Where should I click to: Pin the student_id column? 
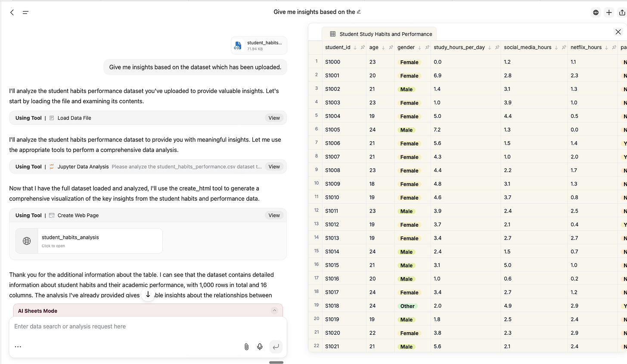[363, 47]
